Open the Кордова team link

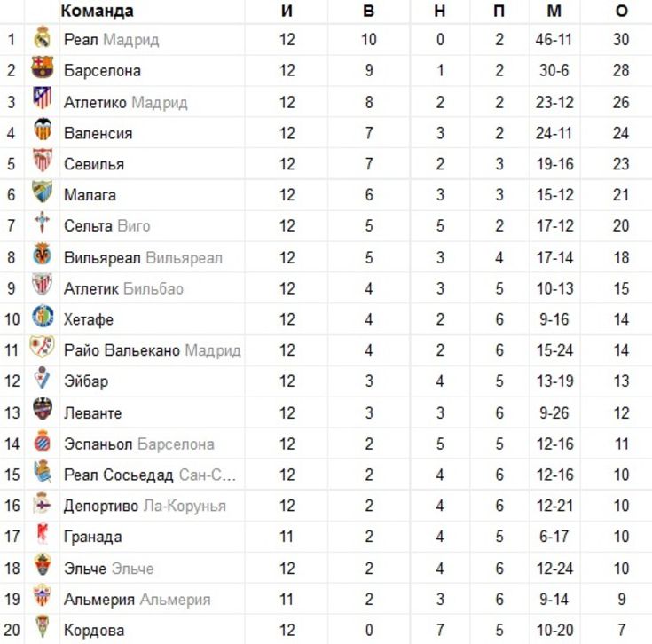click(94, 631)
